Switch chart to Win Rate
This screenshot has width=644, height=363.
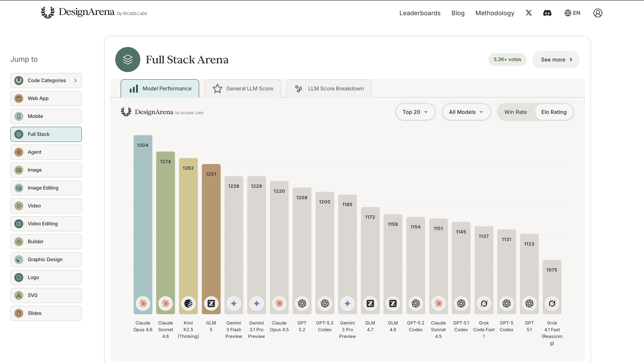(515, 112)
